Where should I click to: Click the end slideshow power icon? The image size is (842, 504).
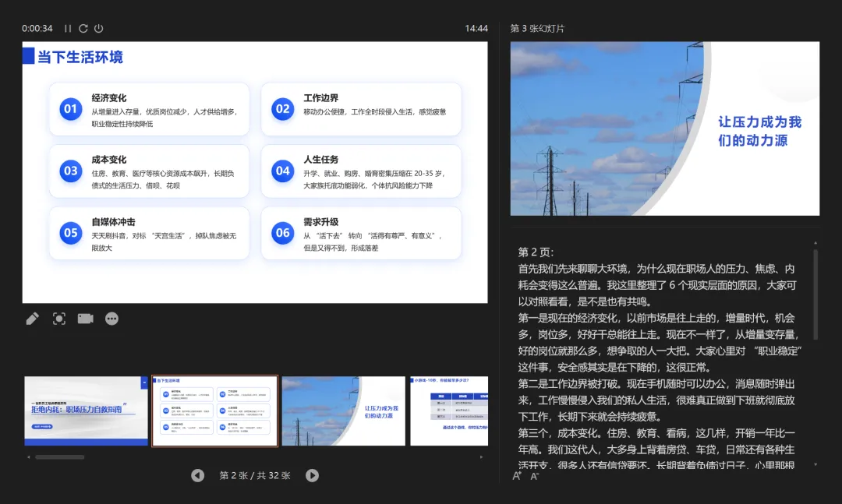click(x=99, y=29)
